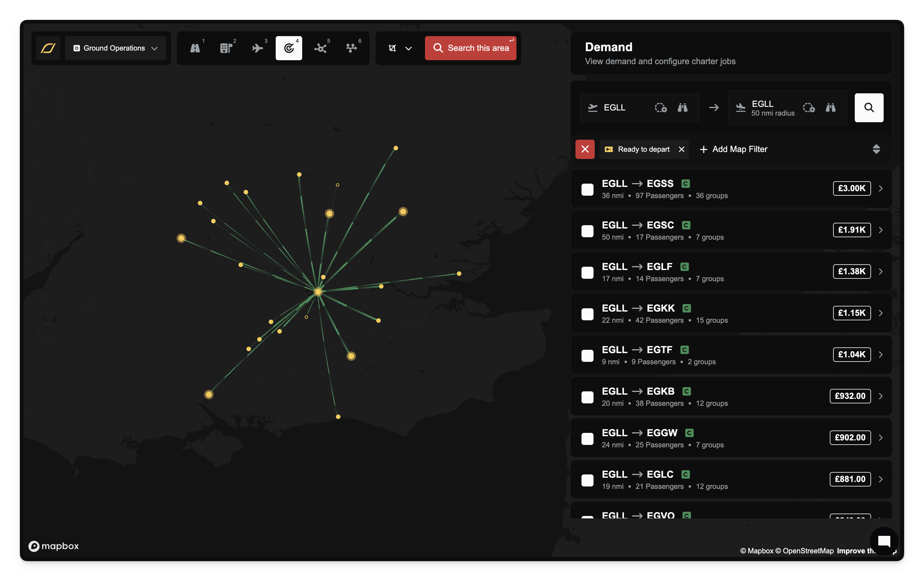Expand the EGLL to EGSC route chevron
This screenshot has width=924, height=581.
coord(881,230)
